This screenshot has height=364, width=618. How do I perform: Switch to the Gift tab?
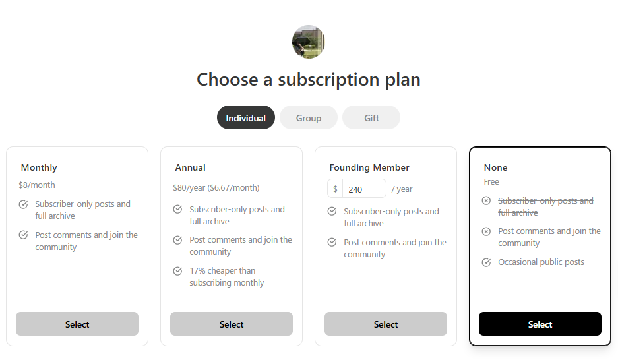371,118
